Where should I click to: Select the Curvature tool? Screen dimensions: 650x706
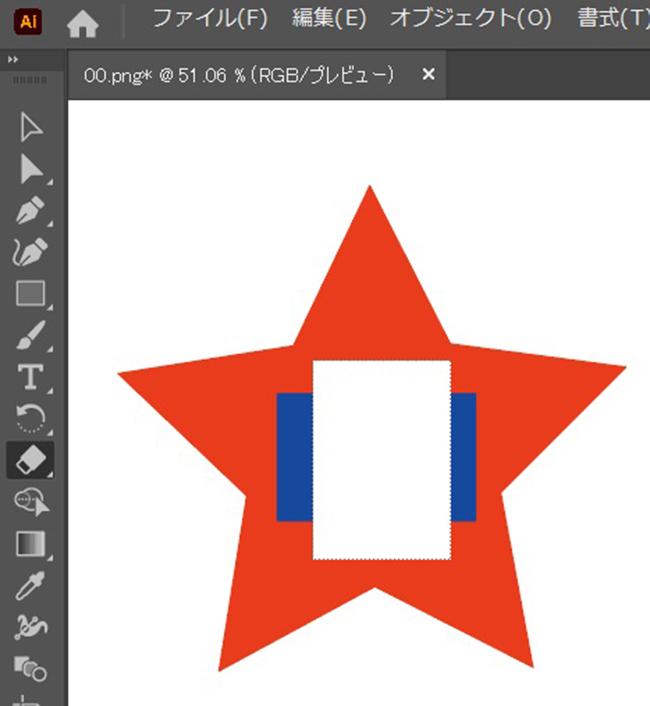[x=31, y=251]
